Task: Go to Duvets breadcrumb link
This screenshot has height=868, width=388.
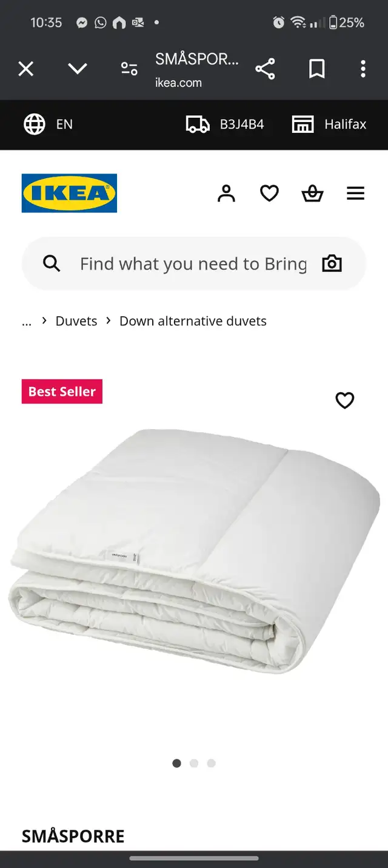Action: 76,321
